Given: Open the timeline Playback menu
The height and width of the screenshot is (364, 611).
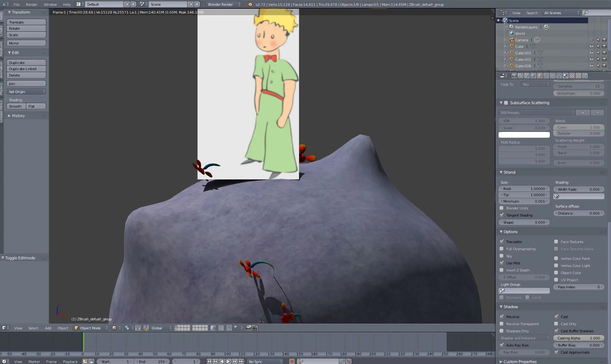Looking at the screenshot, I should (x=70, y=361).
